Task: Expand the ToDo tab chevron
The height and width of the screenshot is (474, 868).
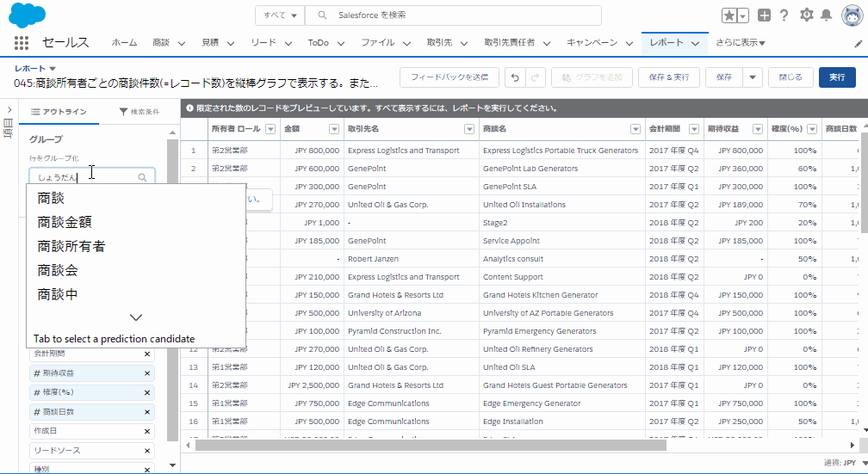Action: click(340, 43)
